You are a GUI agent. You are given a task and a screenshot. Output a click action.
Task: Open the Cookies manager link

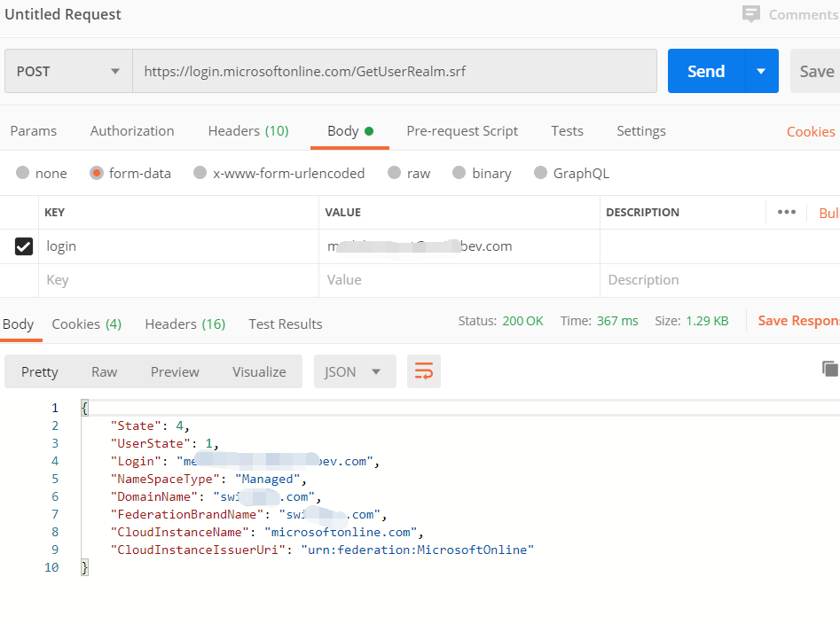click(x=810, y=130)
